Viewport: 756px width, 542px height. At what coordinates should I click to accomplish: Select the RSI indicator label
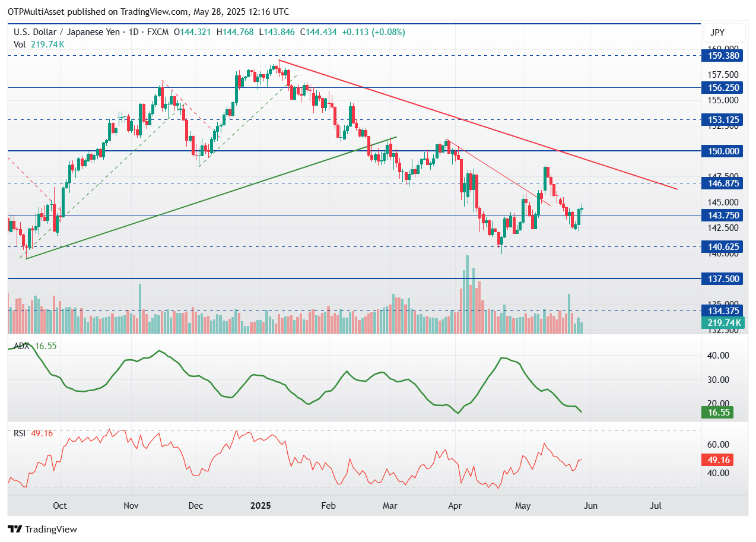[x=20, y=433]
